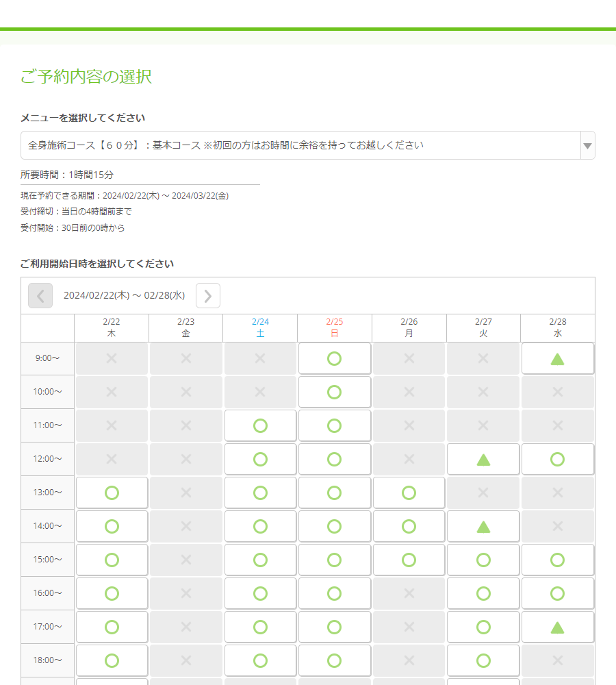Expand the next week's schedule with the right chevron

coord(207,295)
